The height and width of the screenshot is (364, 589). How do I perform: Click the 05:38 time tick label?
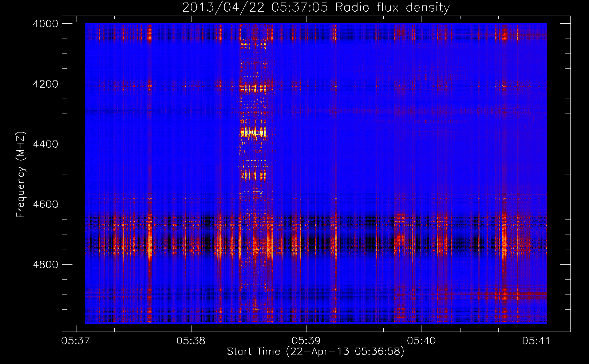click(191, 341)
